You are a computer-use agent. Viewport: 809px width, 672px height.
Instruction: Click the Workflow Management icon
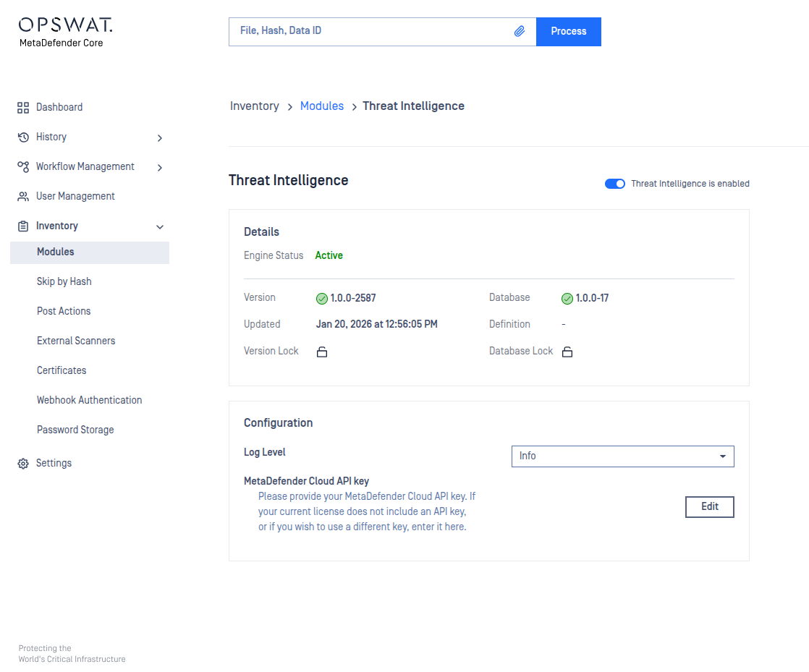pyautogui.click(x=23, y=166)
